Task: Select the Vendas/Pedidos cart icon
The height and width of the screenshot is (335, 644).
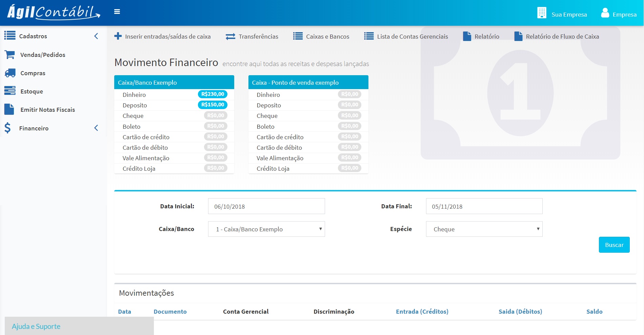Action: [x=10, y=55]
